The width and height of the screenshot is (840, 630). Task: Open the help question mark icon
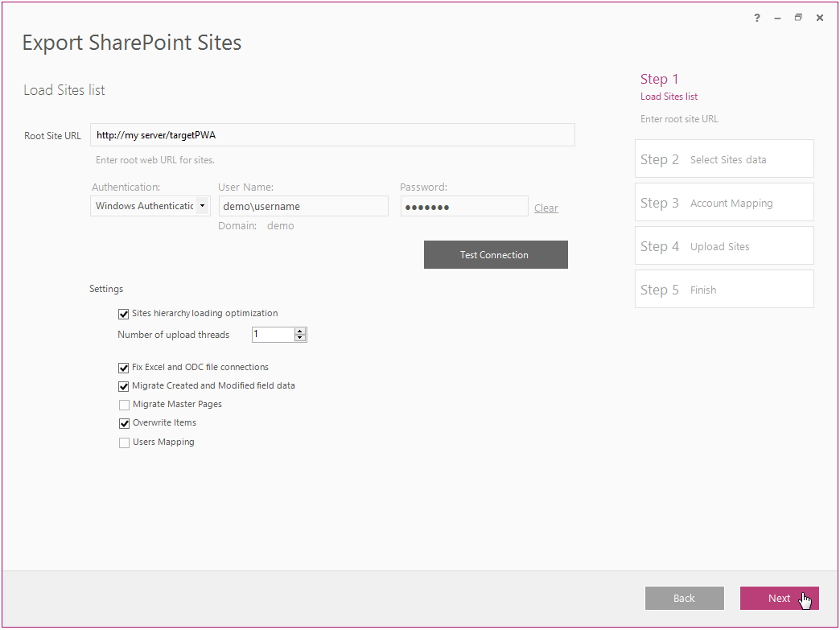[757, 18]
